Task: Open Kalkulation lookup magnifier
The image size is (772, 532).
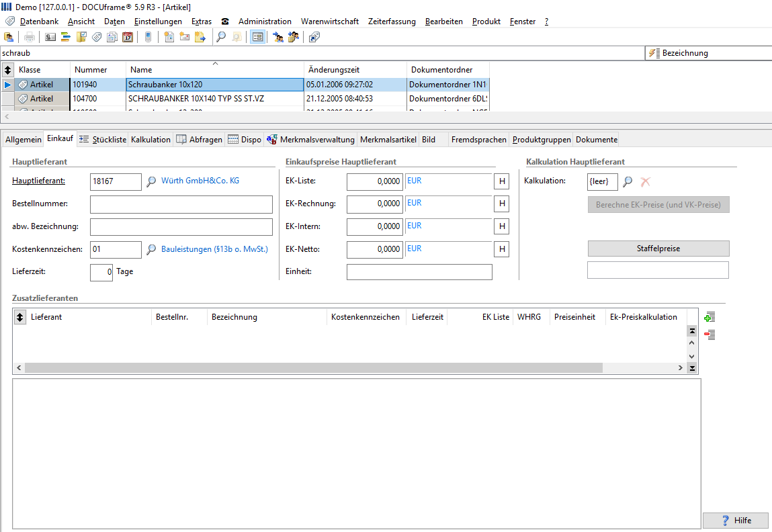Action: 628,181
